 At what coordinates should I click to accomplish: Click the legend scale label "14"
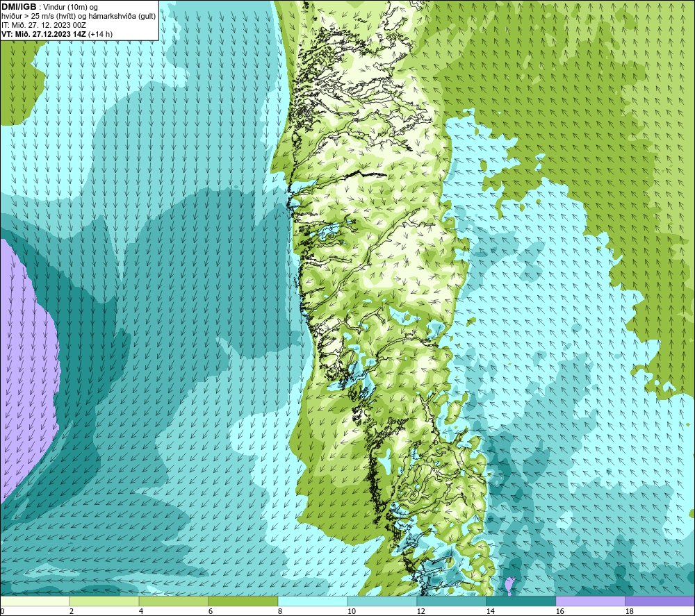tap(491, 611)
